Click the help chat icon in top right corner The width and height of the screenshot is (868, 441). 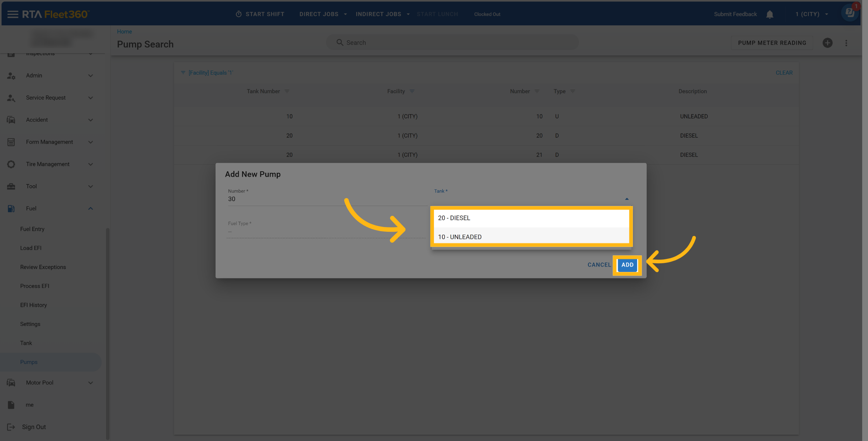pos(850,13)
